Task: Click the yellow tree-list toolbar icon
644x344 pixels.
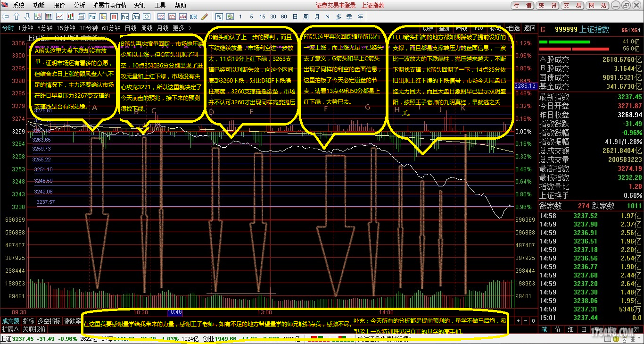Action: click(103, 17)
